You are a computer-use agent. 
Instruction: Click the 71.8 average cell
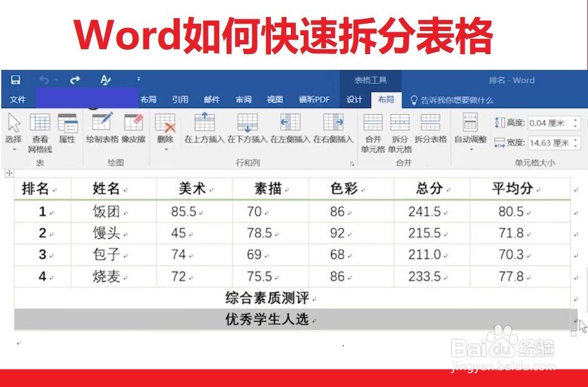point(520,233)
